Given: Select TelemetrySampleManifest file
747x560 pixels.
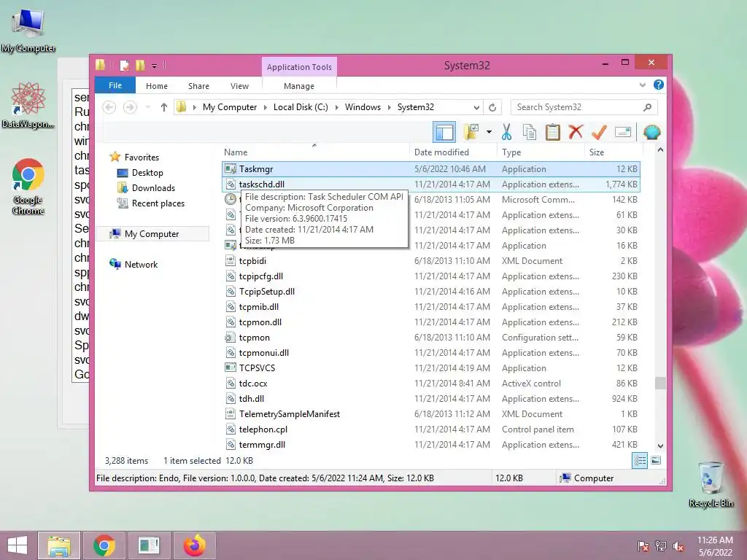Looking at the screenshot, I should click(430, 414).
